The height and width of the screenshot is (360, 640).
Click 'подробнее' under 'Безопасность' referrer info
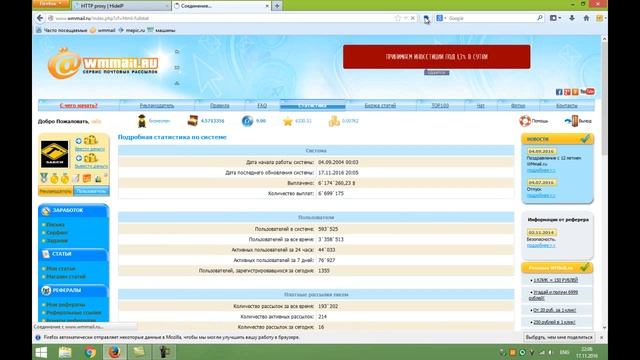tap(541, 245)
